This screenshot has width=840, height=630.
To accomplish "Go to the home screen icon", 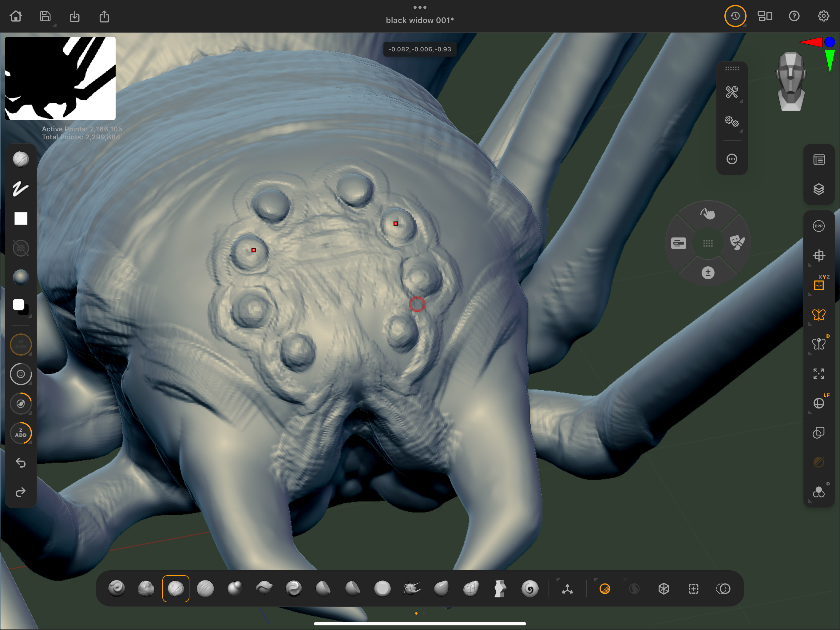I will (x=16, y=16).
